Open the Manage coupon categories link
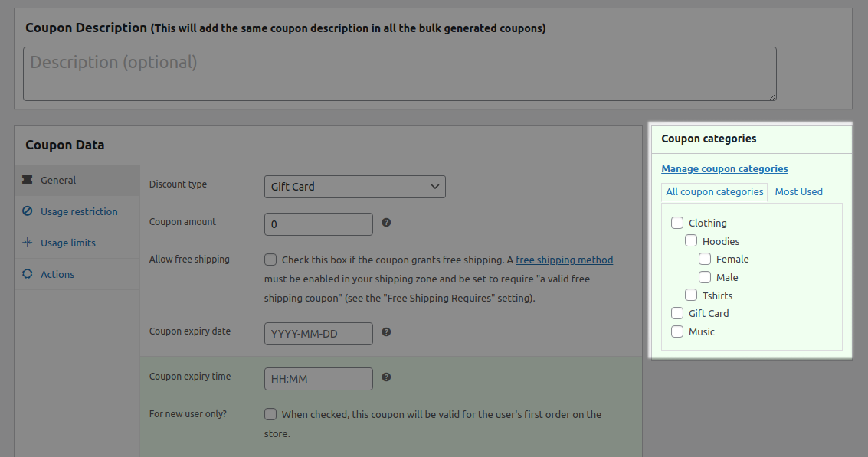Screen dimensions: 868x457 (724, 168)
